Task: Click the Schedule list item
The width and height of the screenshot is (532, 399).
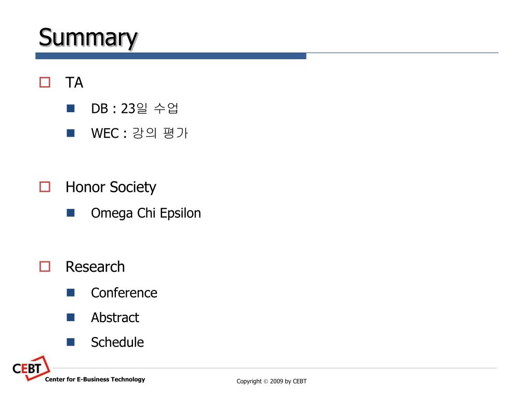Action: click(117, 342)
